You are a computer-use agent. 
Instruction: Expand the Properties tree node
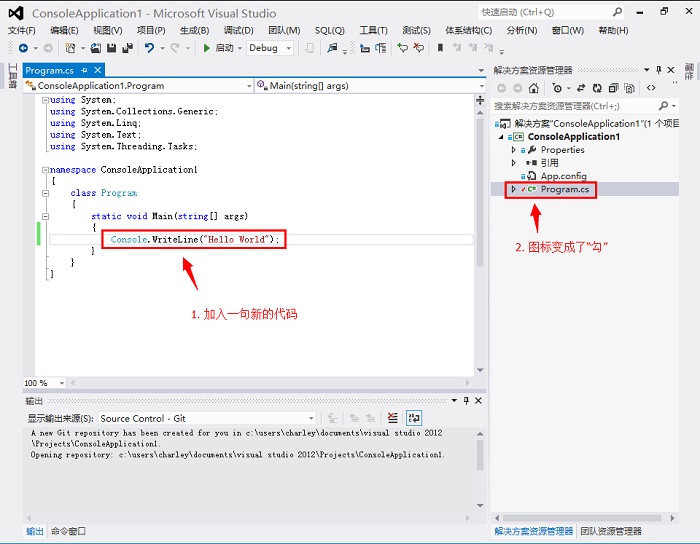pyautogui.click(x=513, y=150)
